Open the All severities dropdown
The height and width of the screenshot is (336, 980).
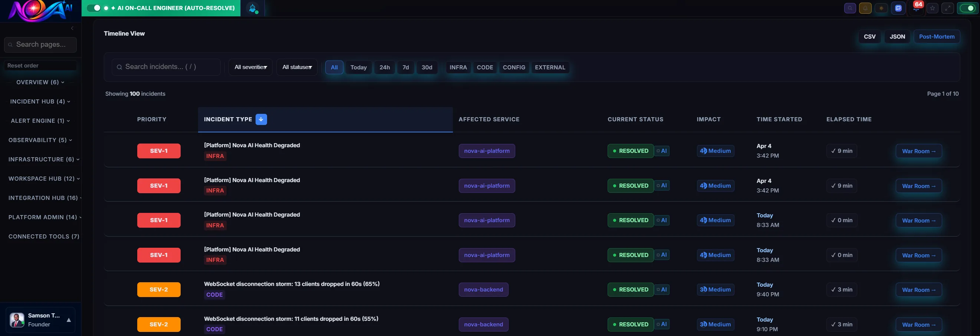[x=250, y=67]
